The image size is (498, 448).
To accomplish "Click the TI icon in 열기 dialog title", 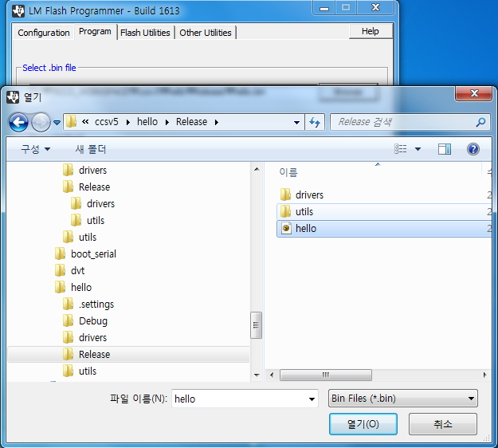I will [x=13, y=97].
